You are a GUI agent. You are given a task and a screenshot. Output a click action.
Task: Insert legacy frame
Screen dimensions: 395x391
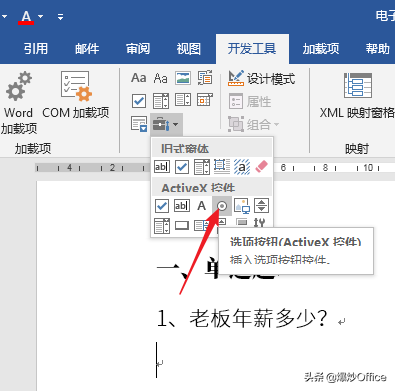tap(222, 167)
